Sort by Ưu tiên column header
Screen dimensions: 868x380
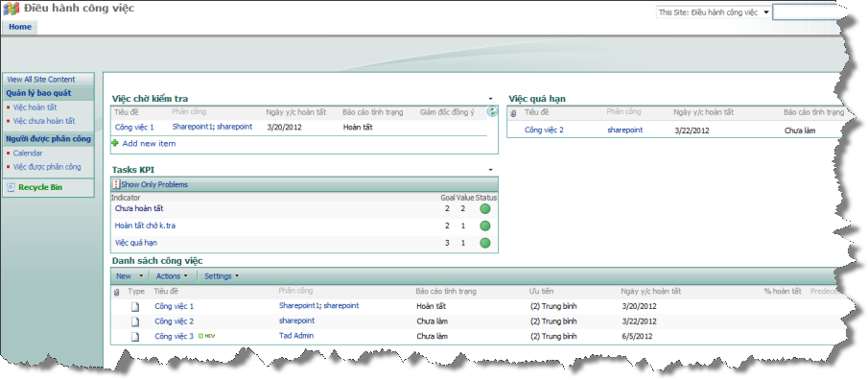[x=541, y=291]
